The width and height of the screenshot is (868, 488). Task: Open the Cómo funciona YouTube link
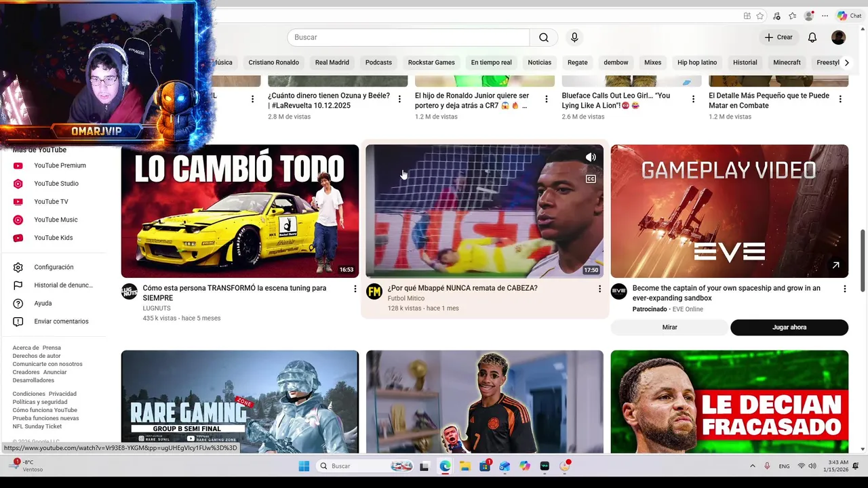click(x=45, y=410)
